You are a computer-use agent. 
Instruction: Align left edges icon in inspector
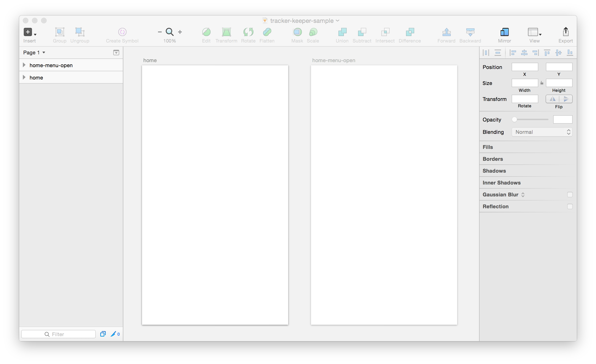click(x=513, y=53)
